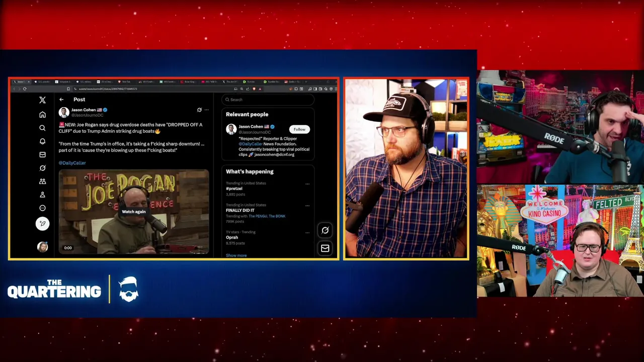
Task: Open the FINALLY DID IT trend
Action: pyautogui.click(x=240, y=210)
